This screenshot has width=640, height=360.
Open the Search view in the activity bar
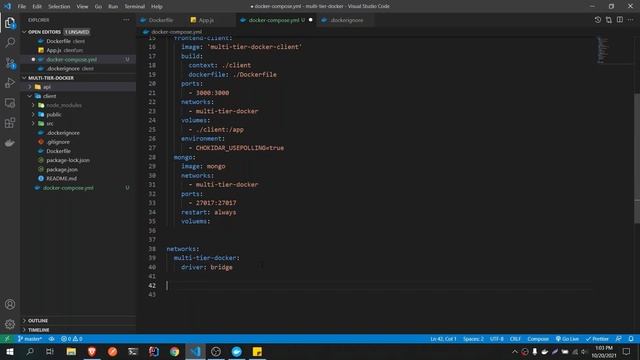click(10, 42)
